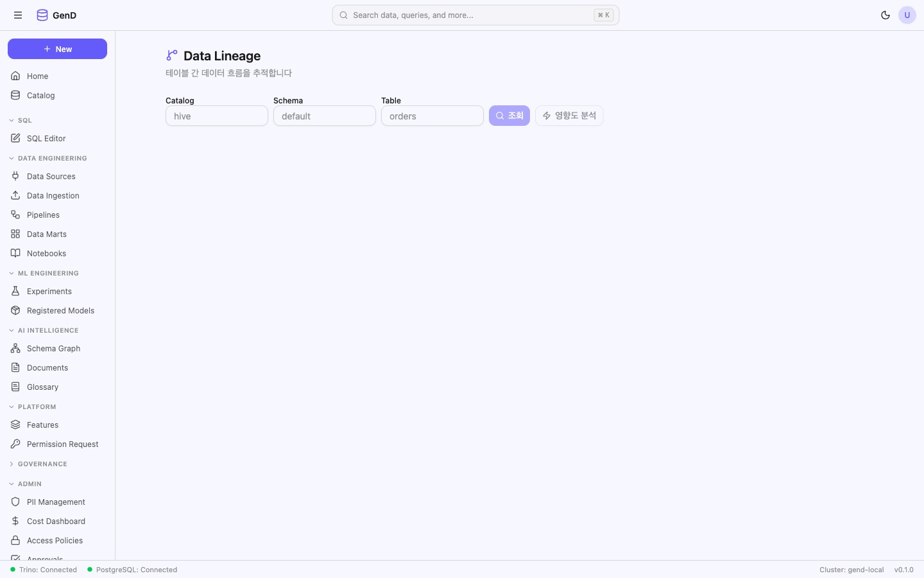Open the SQL Editor
This screenshot has height=578, width=924.
(x=46, y=138)
